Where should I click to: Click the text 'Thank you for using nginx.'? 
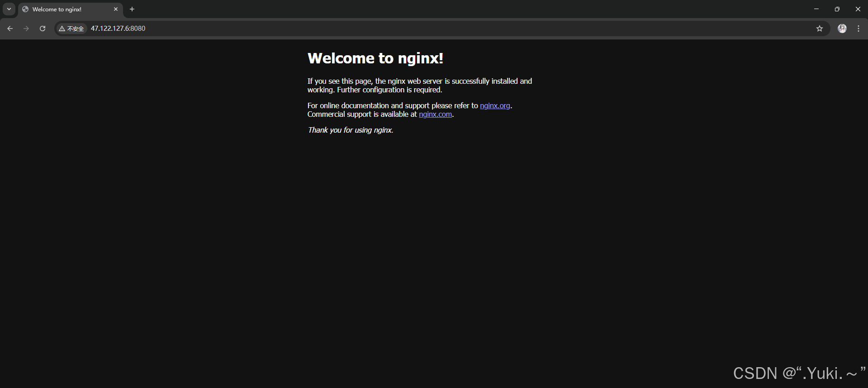tap(351, 130)
